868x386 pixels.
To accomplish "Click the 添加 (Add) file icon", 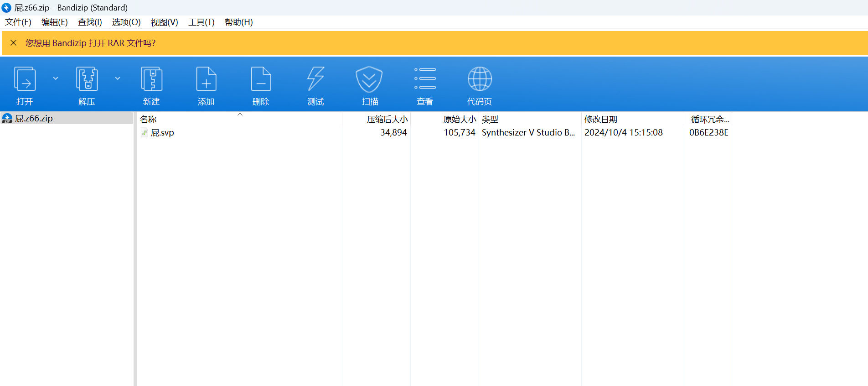I will (206, 79).
